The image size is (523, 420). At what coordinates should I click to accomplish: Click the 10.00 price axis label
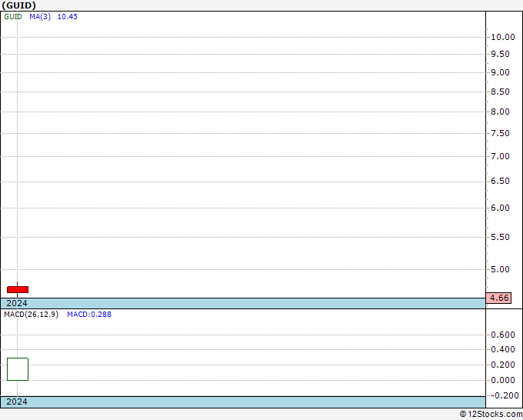point(503,37)
